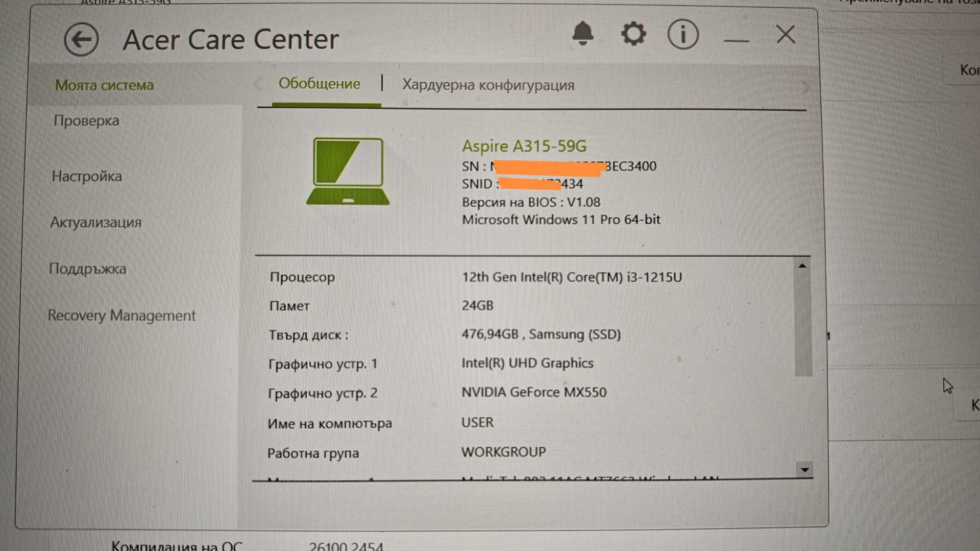Click the 476,94GB Samsung SSD value
Viewport: 980px width, 551px height.
[541, 335]
